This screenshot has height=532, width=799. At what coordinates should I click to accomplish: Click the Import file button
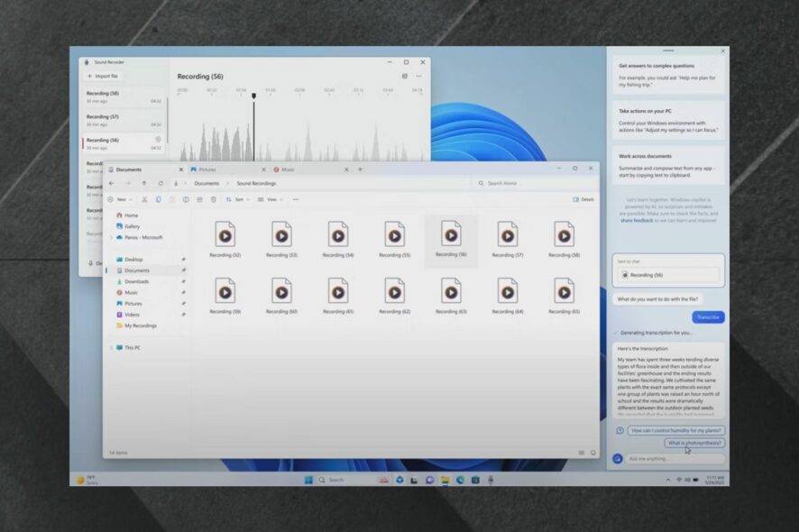coord(103,77)
